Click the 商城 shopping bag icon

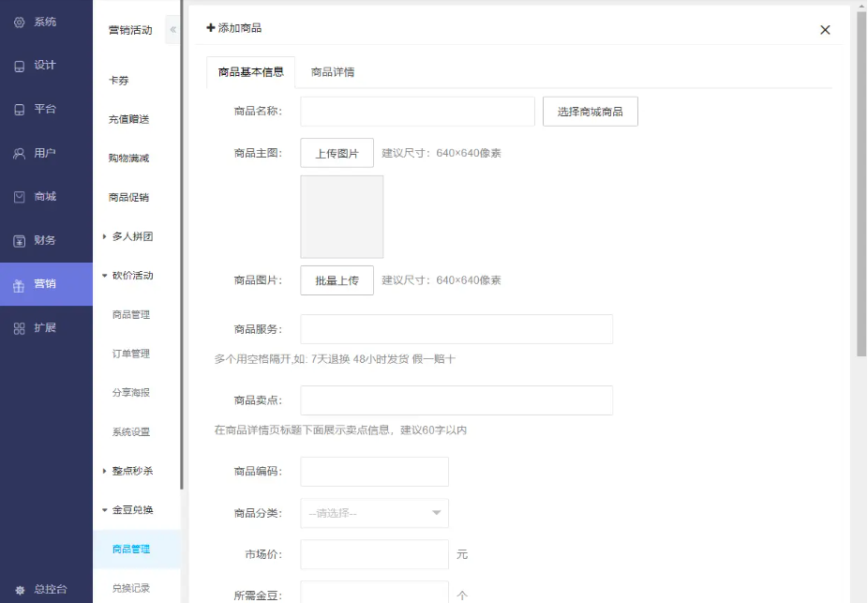pos(20,197)
